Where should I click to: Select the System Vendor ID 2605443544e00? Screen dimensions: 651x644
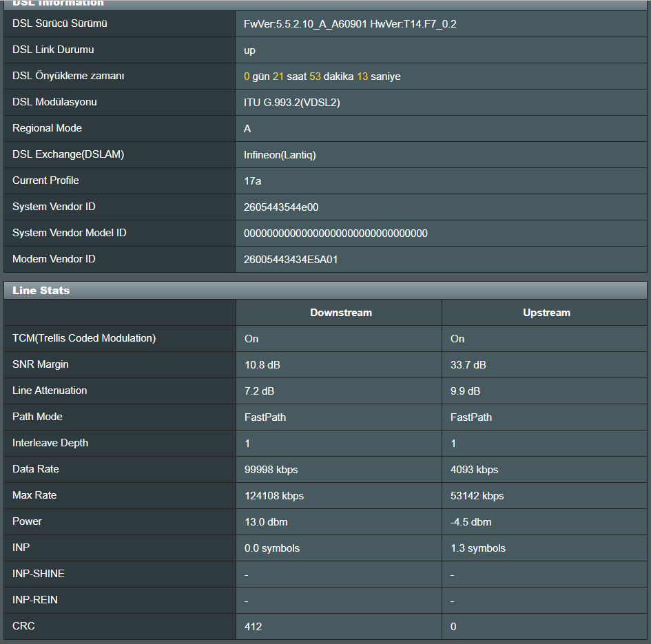(281, 207)
